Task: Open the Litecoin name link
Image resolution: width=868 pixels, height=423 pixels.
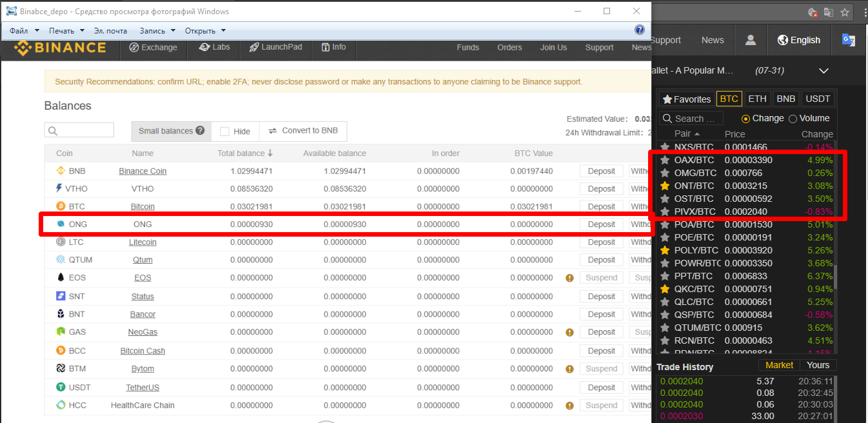Action: click(143, 242)
